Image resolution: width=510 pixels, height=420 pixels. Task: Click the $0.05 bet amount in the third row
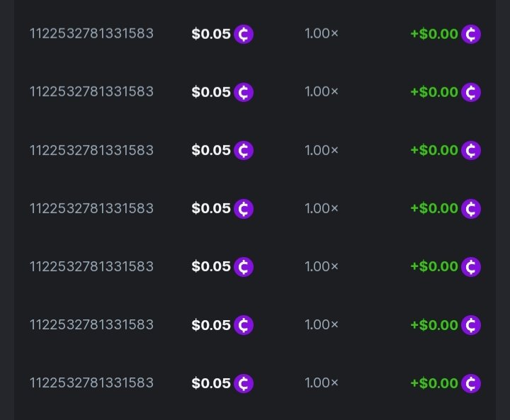[211, 150]
